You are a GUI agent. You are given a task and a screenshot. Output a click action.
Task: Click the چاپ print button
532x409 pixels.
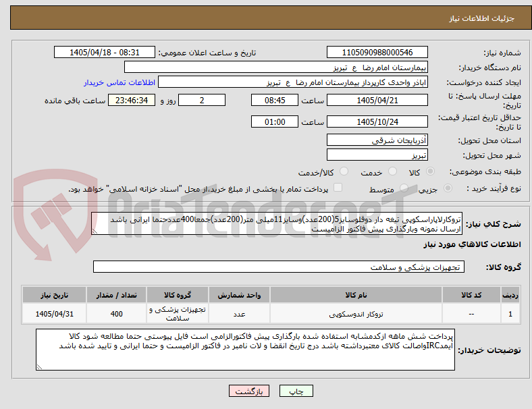click(296, 391)
